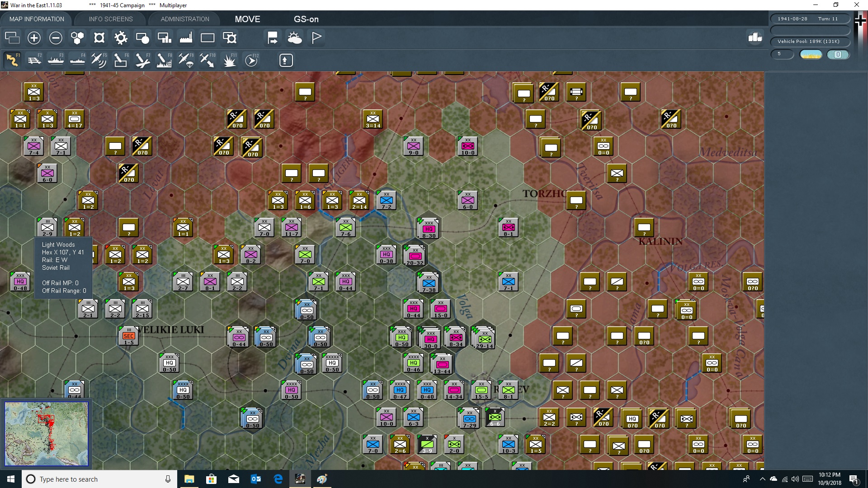
Task: Click the small box showing number 5
Action: (x=782, y=54)
